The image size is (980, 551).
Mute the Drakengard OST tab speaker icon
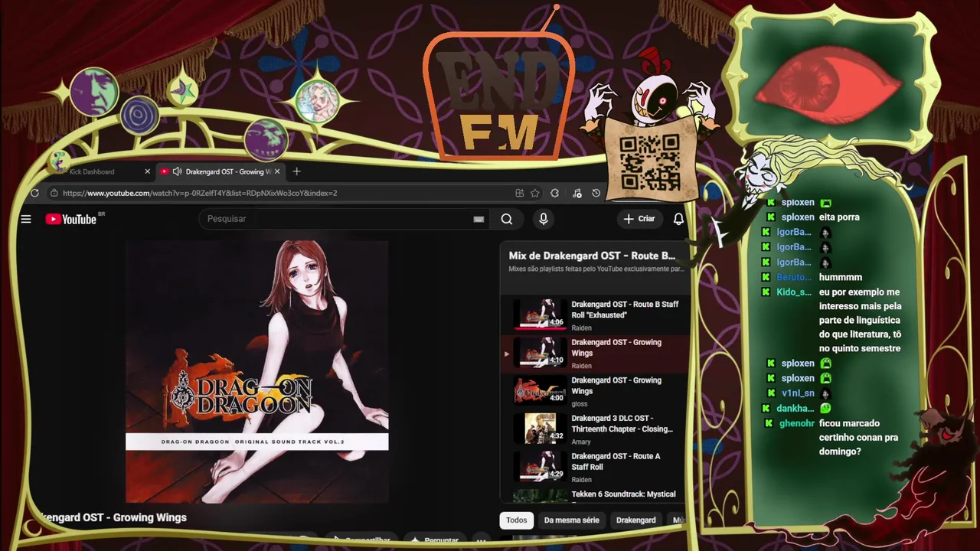click(177, 171)
